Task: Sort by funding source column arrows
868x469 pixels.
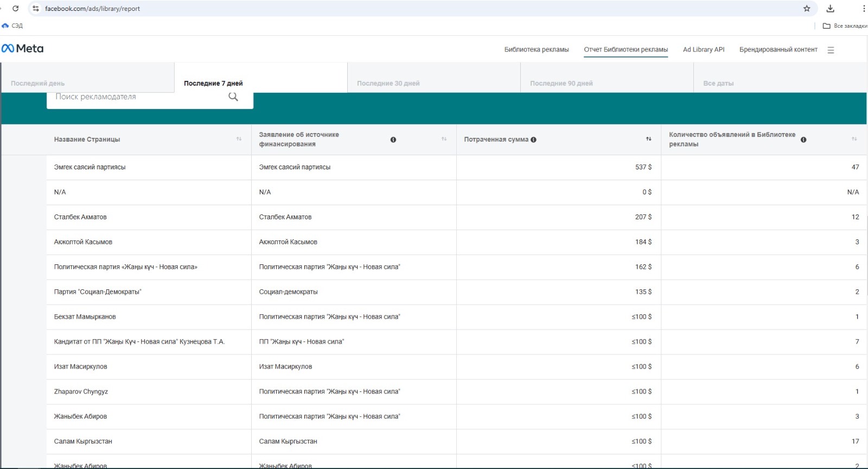Action: pyautogui.click(x=444, y=140)
